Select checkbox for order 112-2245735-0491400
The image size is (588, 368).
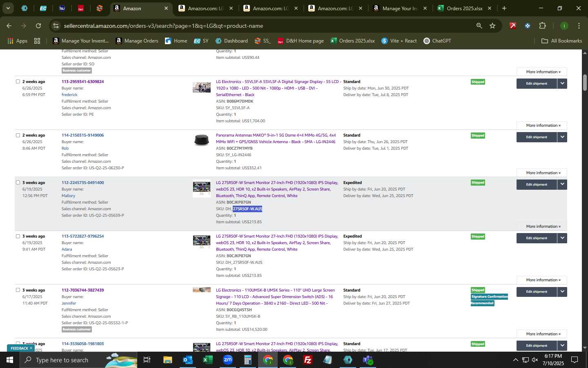click(x=18, y=182)
